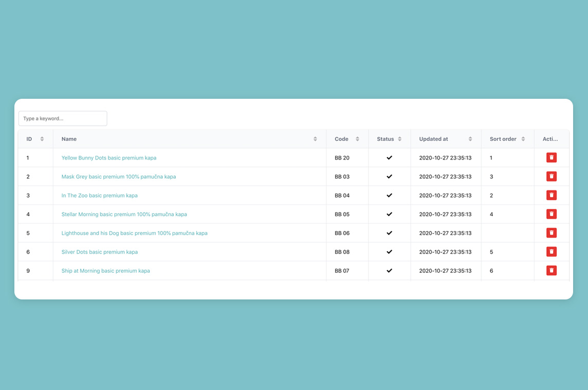Select the BB 20 code cell

pos(342,157)
